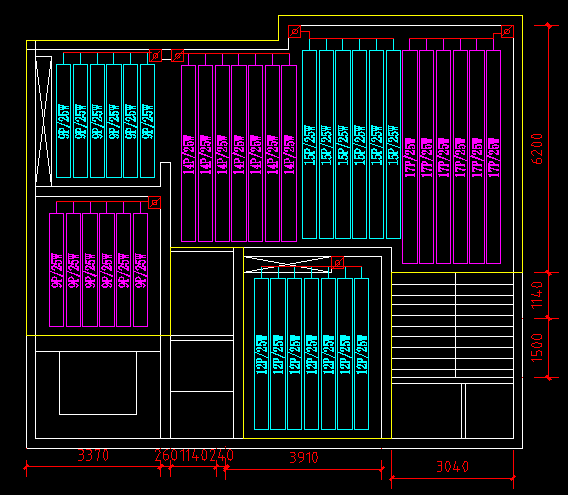Image resolution: width=568 pixels, height=495 pixels.
Task: Pick the rightmost 17P/25W magenta panel
Action: click(x=493, y=157)
